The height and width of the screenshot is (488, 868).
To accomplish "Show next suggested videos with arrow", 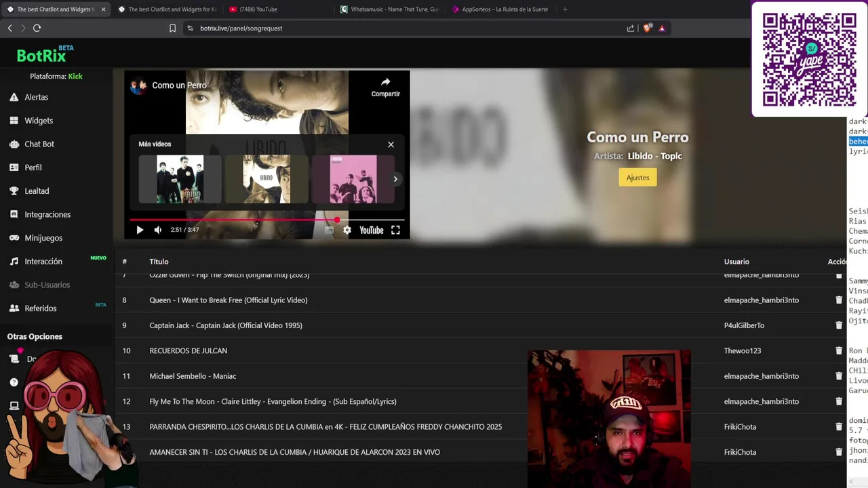I will (x=395, y=179).
